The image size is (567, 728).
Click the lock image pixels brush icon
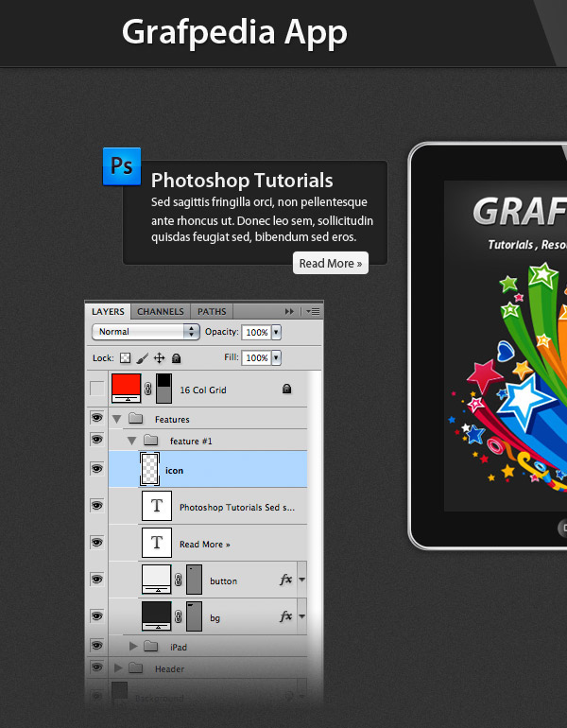tap(143, 358)
